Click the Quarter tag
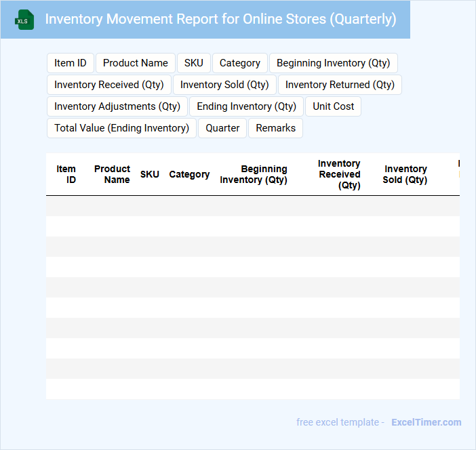This screenshot has width=476, height=450. (222, 128)
